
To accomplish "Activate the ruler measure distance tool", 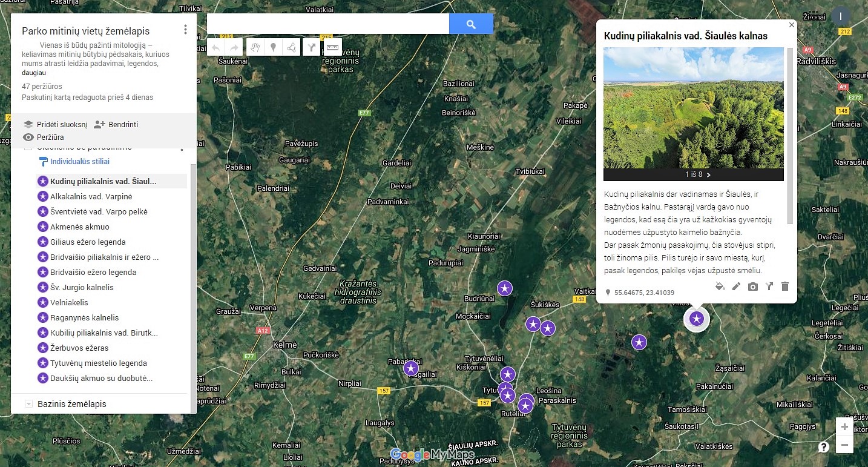I will tap(332, 47).
